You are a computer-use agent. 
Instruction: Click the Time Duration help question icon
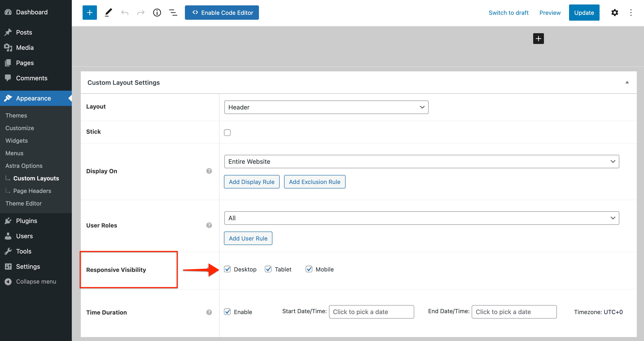209,312
